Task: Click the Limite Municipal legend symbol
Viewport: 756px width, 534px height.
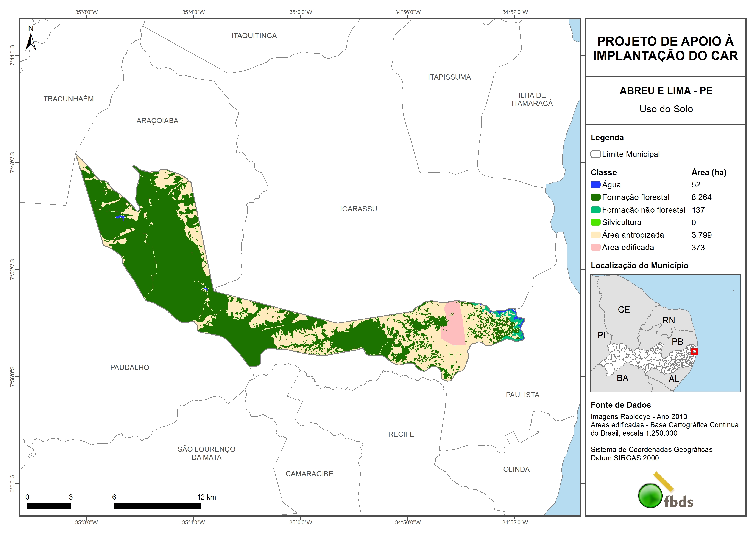Action: pos(595,154)
